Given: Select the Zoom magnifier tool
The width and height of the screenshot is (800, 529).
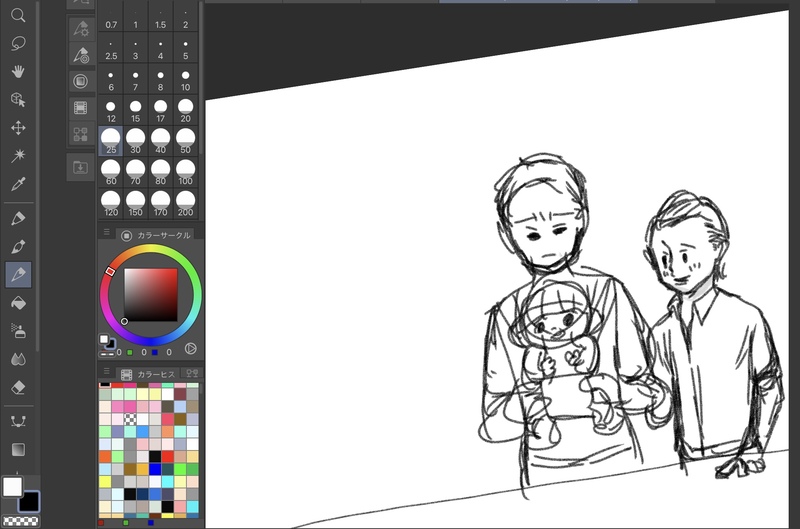Looking at the screenshot, I should point(18,15).
